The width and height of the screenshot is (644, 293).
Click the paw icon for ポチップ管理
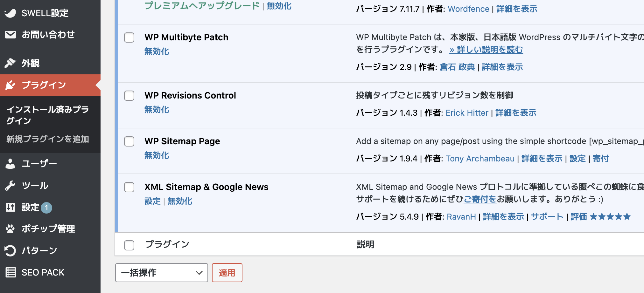(10, 229)
